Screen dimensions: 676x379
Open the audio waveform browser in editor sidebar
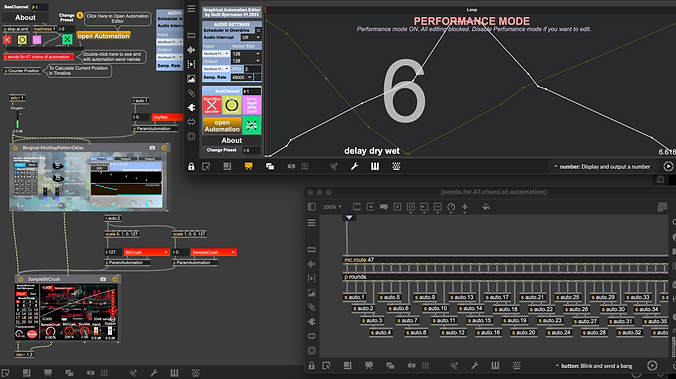(x=191, y=50)
